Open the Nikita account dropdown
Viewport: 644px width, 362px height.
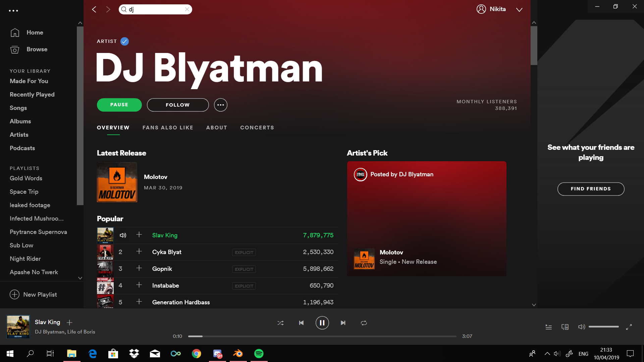pos(519,9)
